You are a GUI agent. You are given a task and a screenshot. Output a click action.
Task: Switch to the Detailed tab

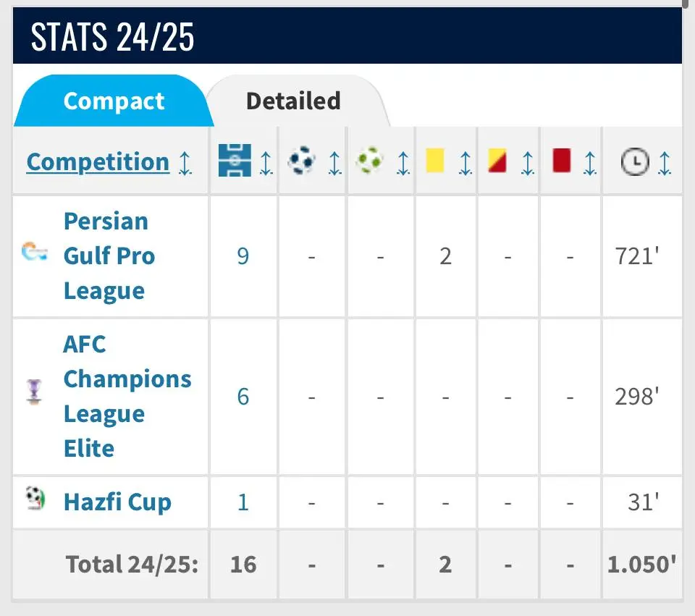pos(293,101)
